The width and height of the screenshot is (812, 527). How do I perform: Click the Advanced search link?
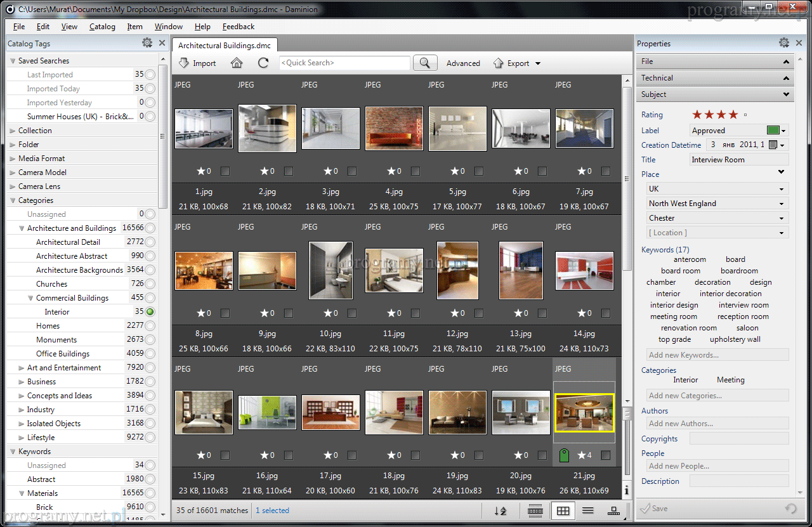point(463,63)
